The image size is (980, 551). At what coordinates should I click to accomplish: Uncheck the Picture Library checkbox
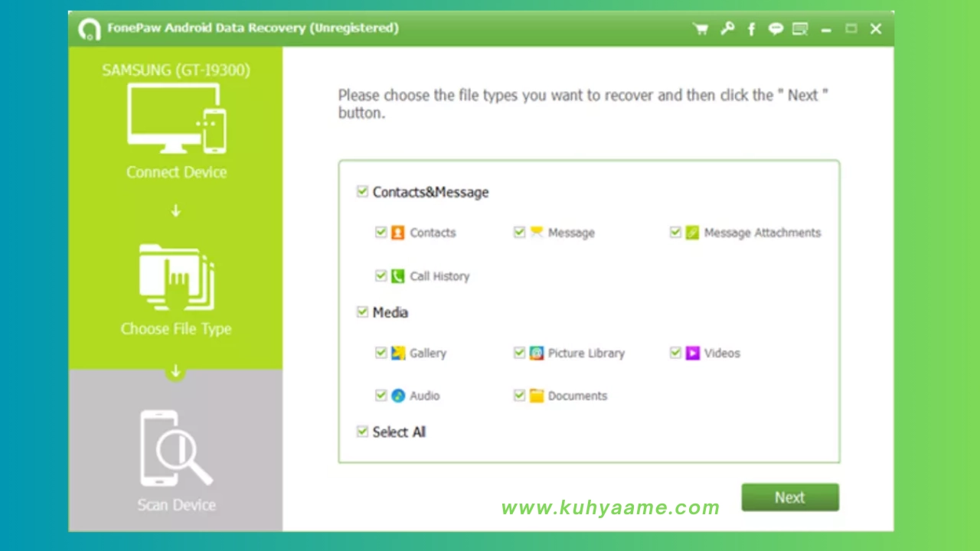(x=519, y=352)
